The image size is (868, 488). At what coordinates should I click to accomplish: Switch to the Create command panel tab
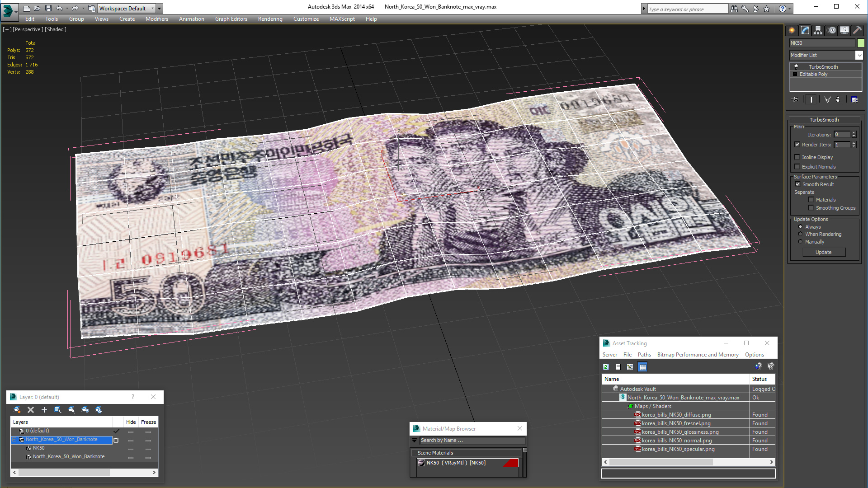click(792, 30)
